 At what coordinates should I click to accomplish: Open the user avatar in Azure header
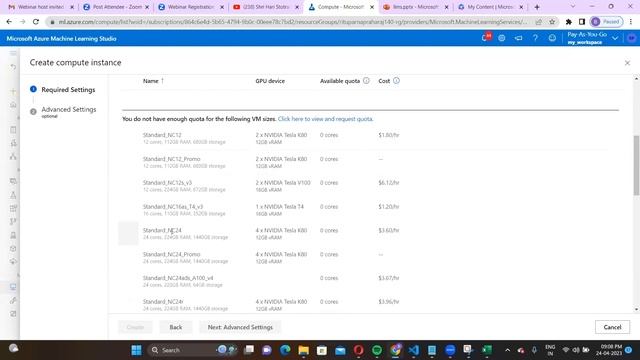tap(631, 38)
